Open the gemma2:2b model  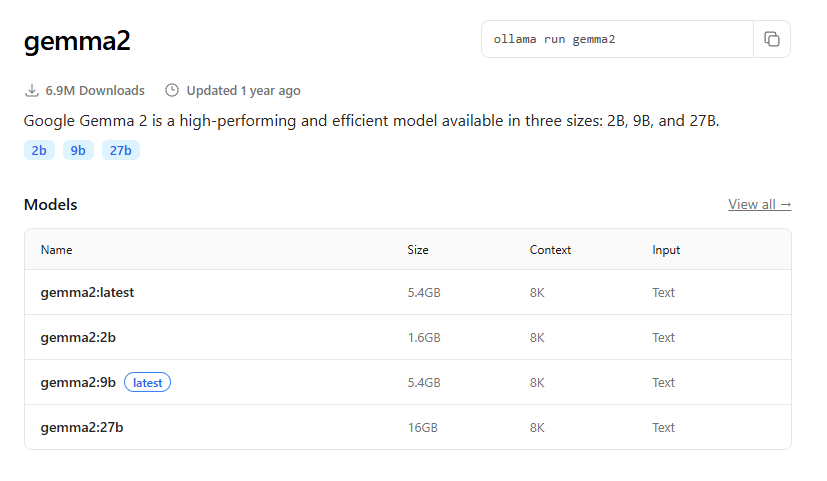78,338
